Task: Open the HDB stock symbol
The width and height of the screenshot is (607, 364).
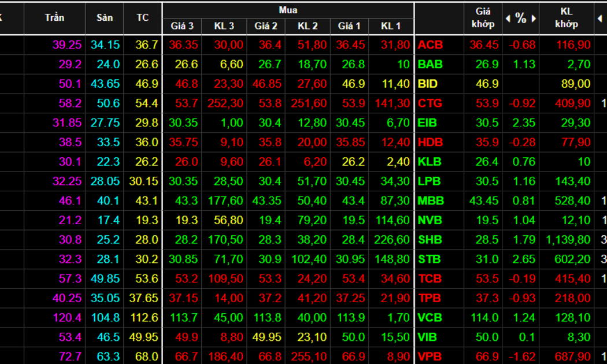Action: point(430,142)
